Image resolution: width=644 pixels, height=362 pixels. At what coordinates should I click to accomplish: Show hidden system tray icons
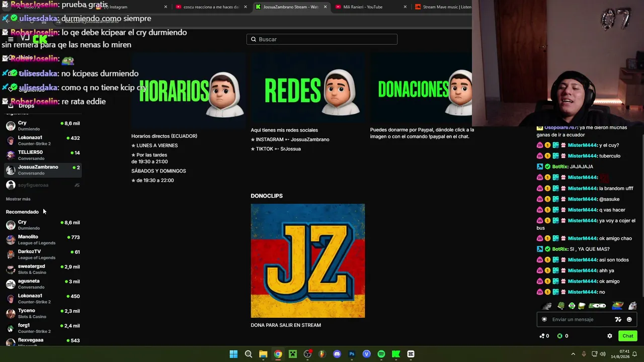point(573,354)
